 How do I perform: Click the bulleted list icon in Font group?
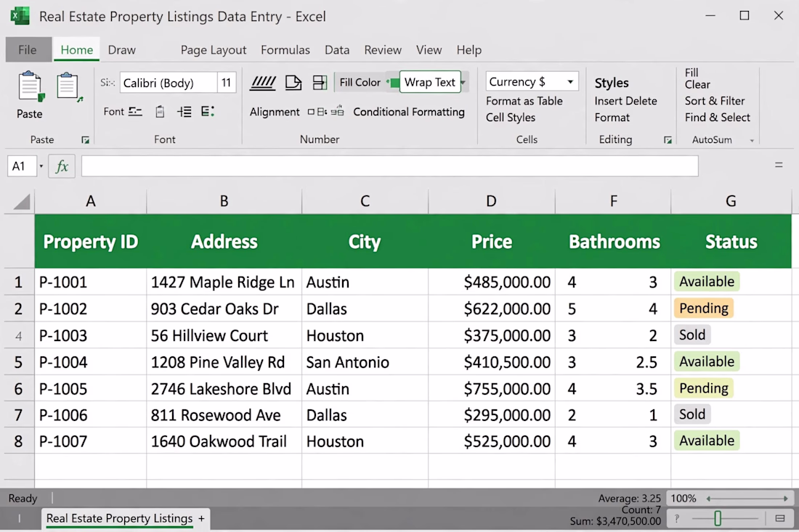(208, 112)
